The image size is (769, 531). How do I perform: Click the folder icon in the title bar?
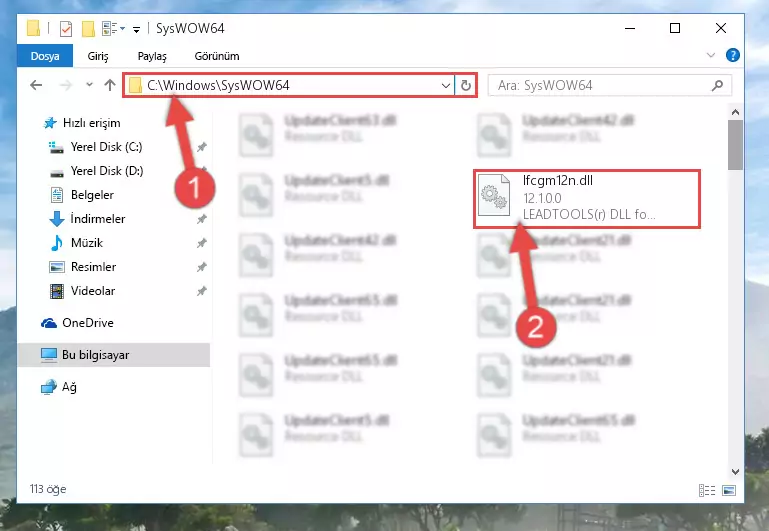coord(33,28)
